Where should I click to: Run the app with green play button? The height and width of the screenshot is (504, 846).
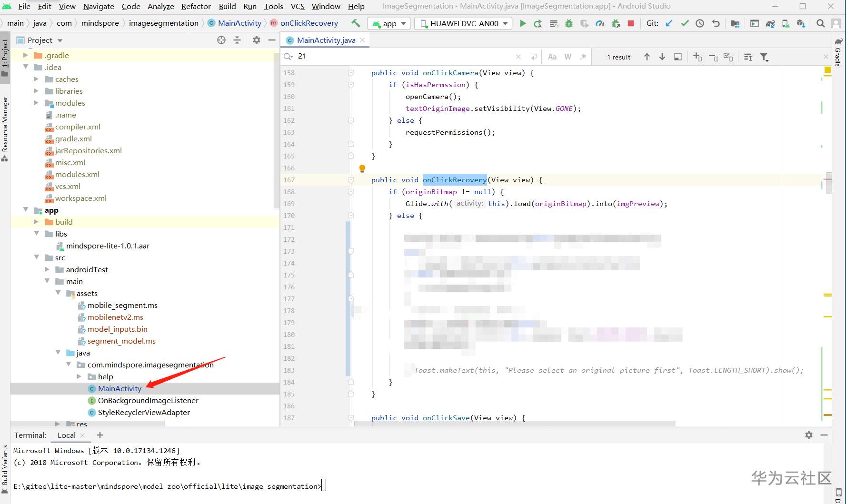click(x=523, y=23)
